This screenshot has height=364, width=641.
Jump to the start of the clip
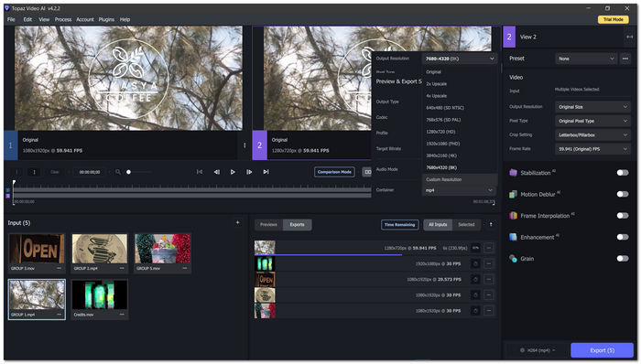[x=200, y=172]
